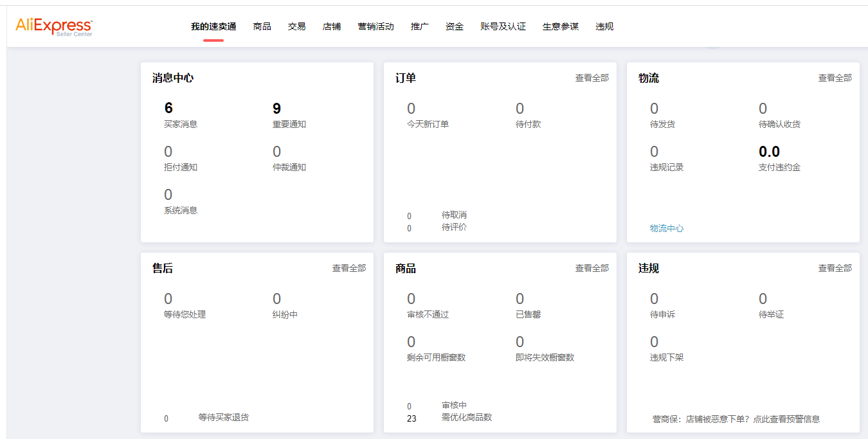The height and width of the screenshot is (439, 868).
Task: View all in the 售后 card
Action: [348, 268]
